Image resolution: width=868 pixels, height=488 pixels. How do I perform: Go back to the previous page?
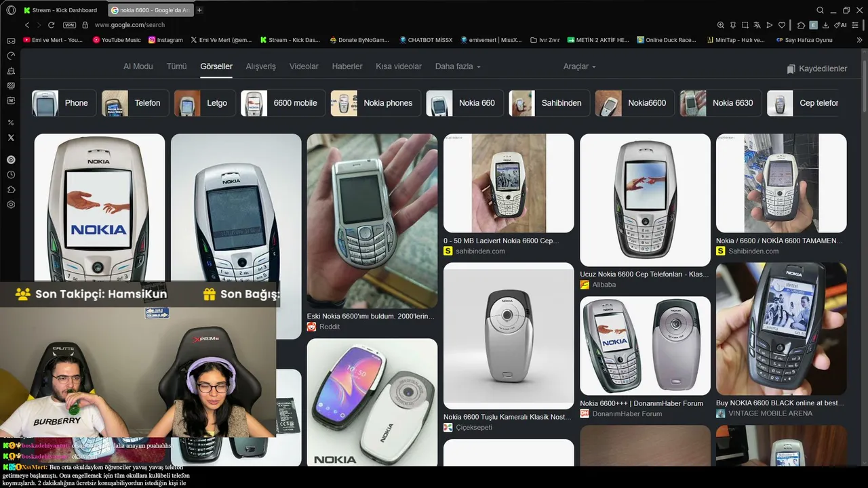click(x=27, y=25)
